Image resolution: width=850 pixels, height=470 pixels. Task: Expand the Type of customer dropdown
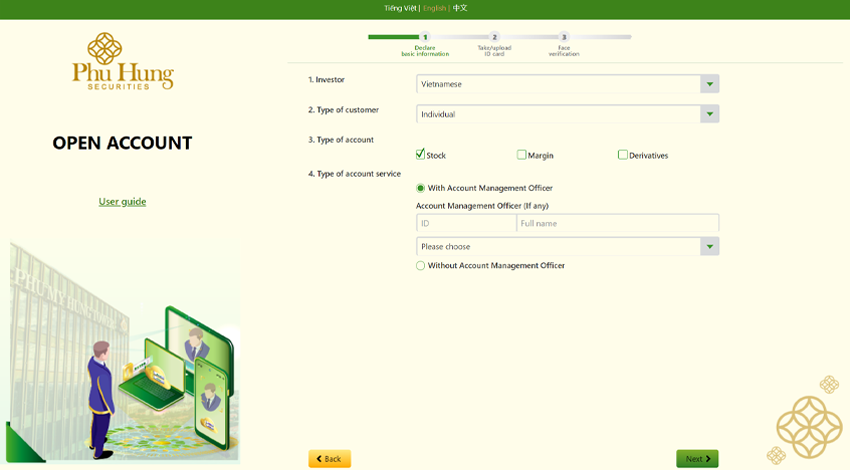567,114
